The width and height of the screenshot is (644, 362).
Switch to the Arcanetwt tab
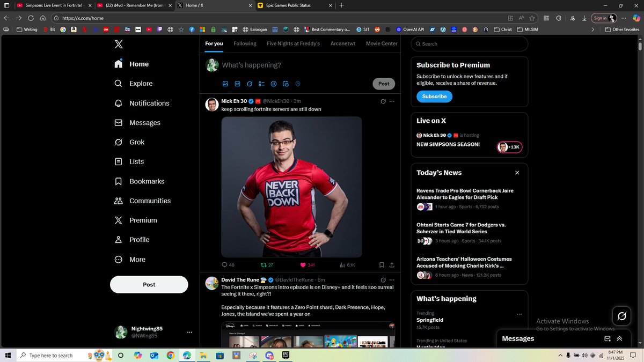coord(343,43)
